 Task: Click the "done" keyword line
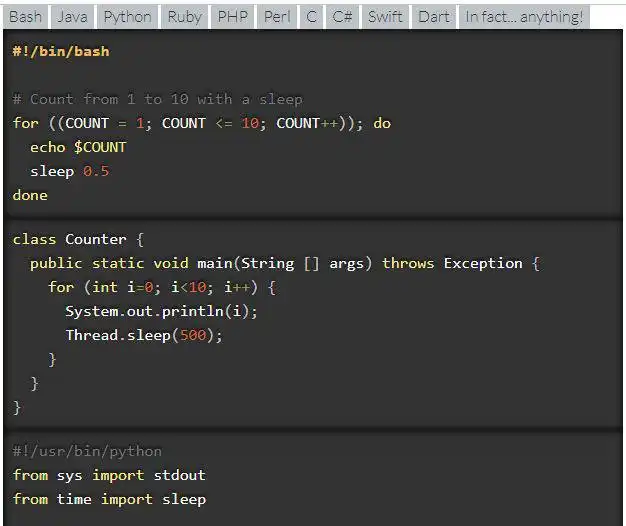tap(30, 195)
